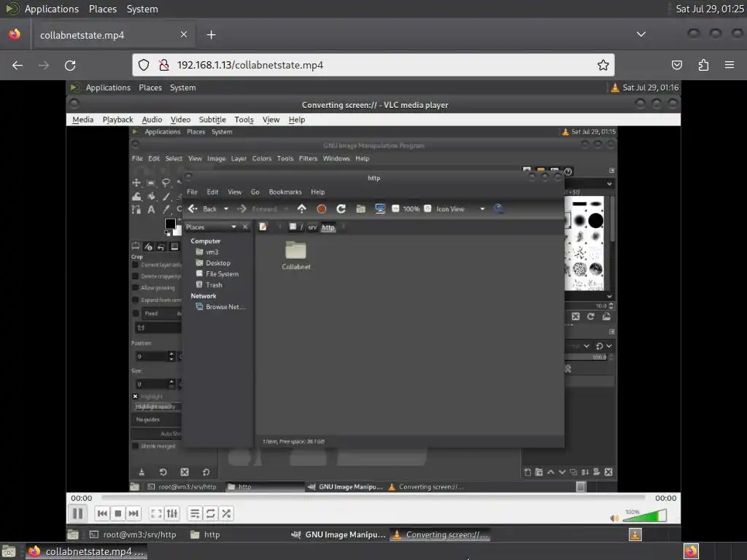Select the Collabnet folder

(x=296, y=256)
